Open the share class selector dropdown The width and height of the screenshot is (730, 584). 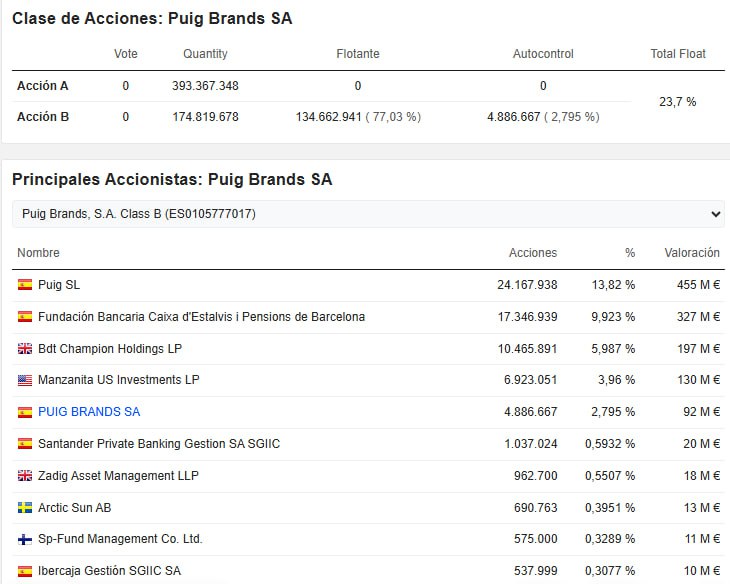[x=368, y=214]
